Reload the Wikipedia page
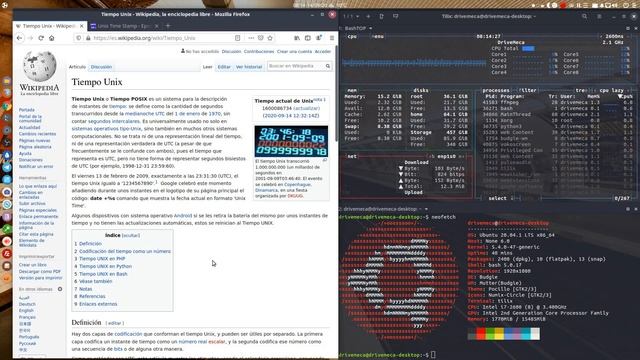Image resolution: width=640 pixels, height=360 pixels. pyautogui.click(x=41, y=38)
